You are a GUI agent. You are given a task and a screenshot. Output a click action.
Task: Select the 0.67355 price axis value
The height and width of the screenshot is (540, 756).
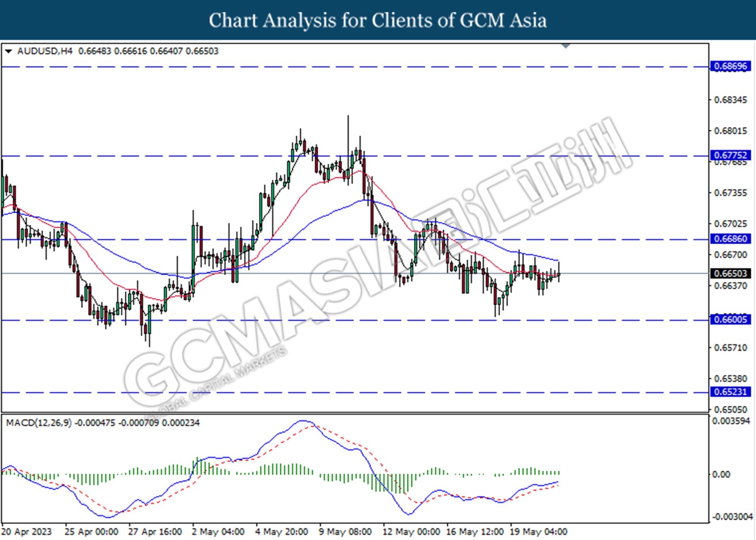[x=730, y=193]
